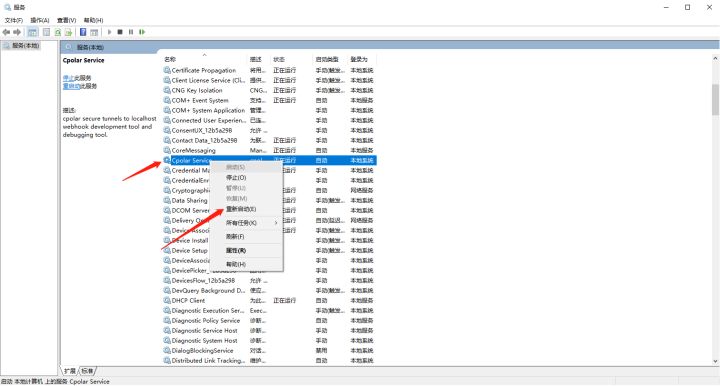Toggle the show/hide action pane toolbar icon
The image size is (720, 386).
[94, 32]
